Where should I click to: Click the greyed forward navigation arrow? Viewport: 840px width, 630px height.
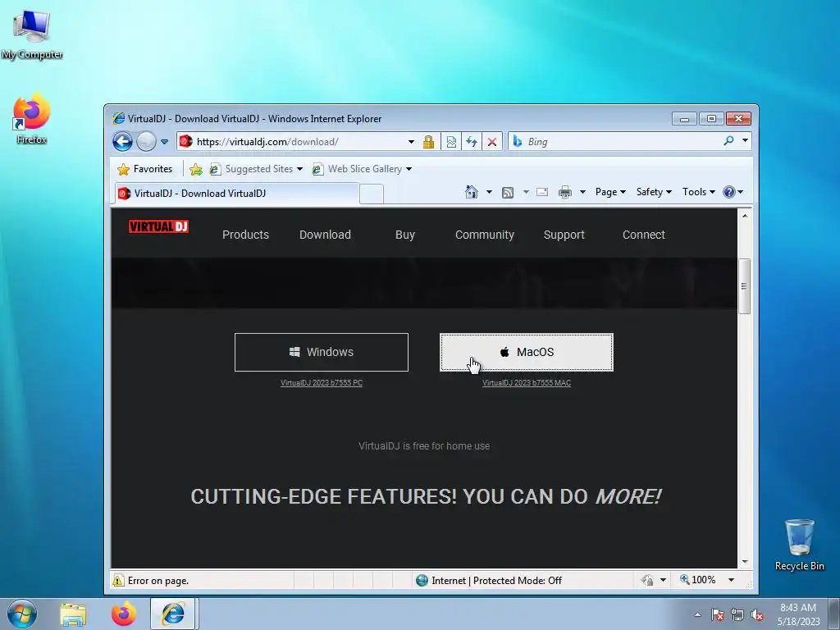[x=146, y=142]
